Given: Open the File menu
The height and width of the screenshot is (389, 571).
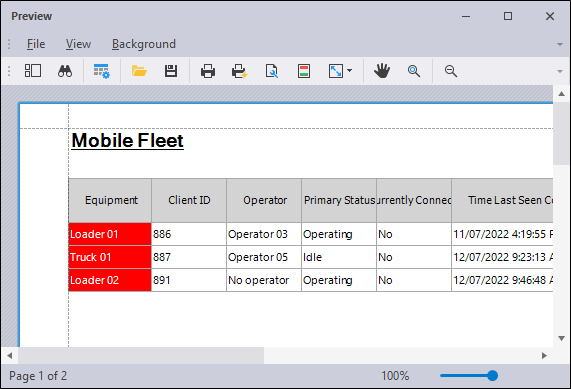Looking at the screenshot, I should [x=36, y=44].
